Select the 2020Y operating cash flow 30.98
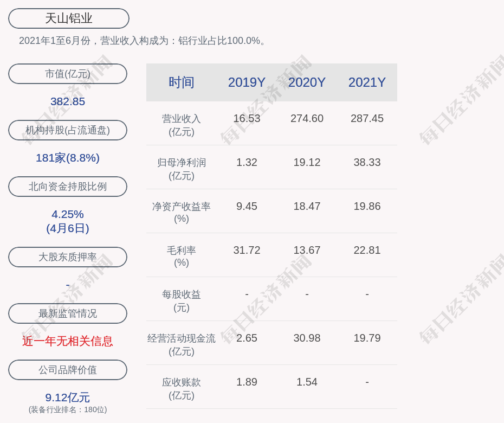 (307, 338)
